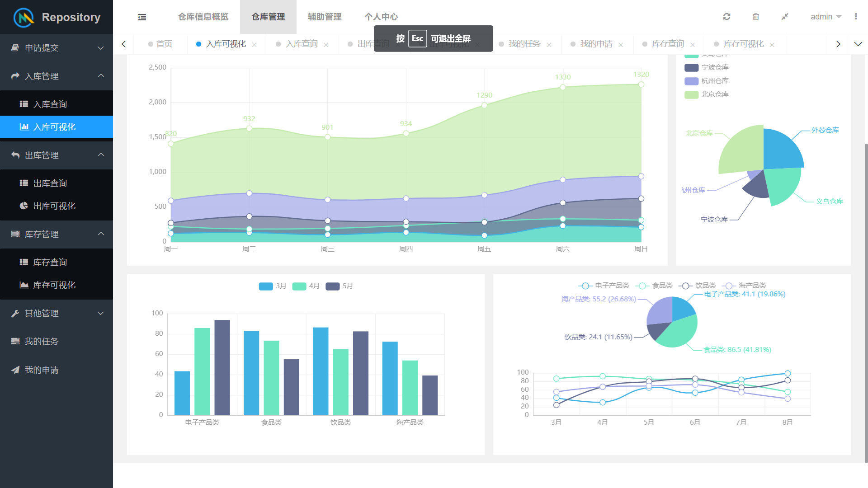Screen dimensions: 868x488
Task: Open 出库可视化 pie chart sidebar item
Action: coord(54,206)
